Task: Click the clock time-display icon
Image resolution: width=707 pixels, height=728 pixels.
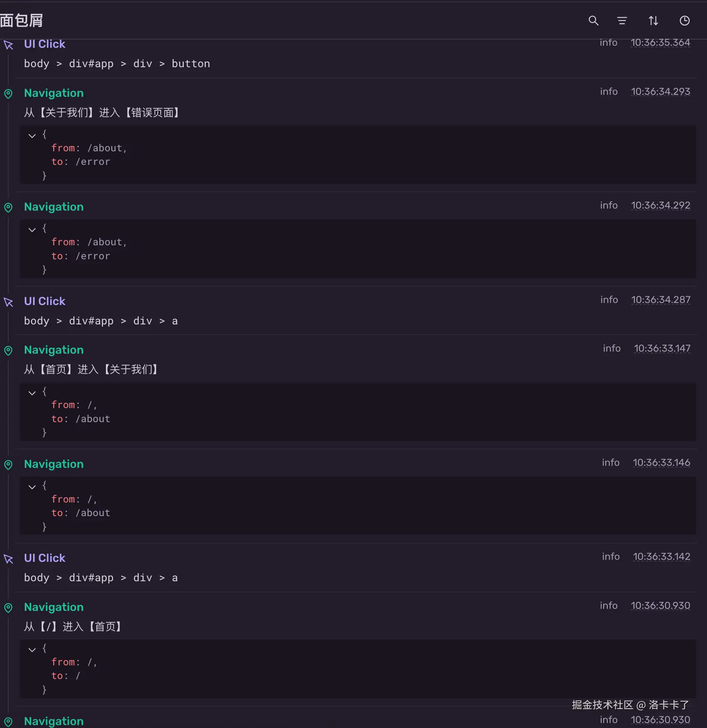Action: coord(684,21)
